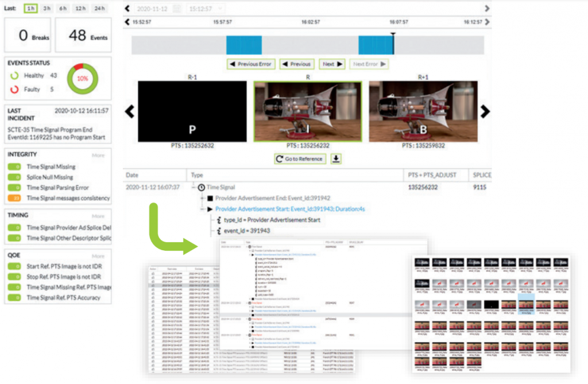Click the left arrow beside the R-1 image
This screenshot has width=588, height=384.
tap(131, 111)
